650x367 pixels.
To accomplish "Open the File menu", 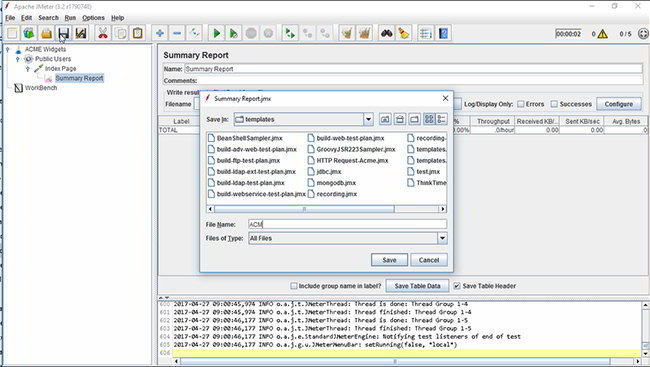I will [x=10, y=18].
